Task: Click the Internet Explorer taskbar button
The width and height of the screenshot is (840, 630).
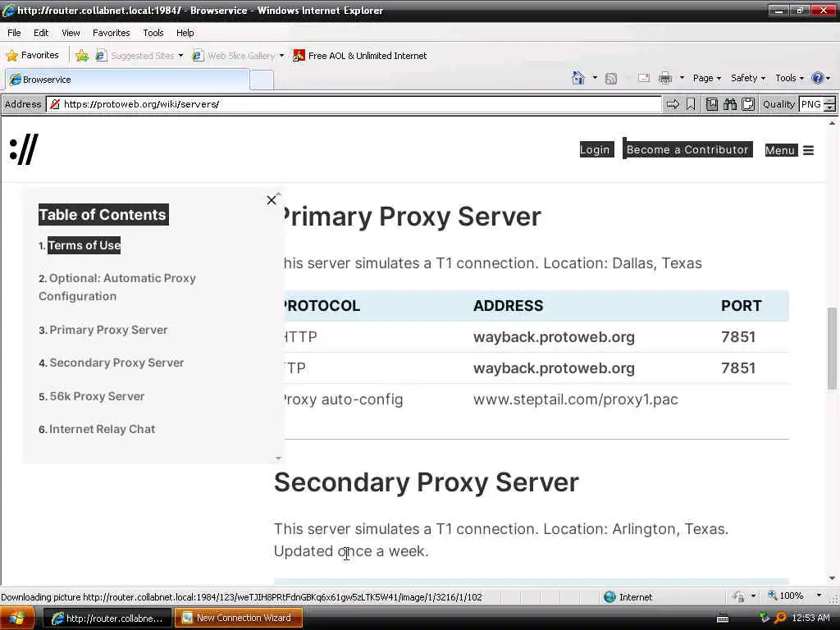Action: point(107,618)
